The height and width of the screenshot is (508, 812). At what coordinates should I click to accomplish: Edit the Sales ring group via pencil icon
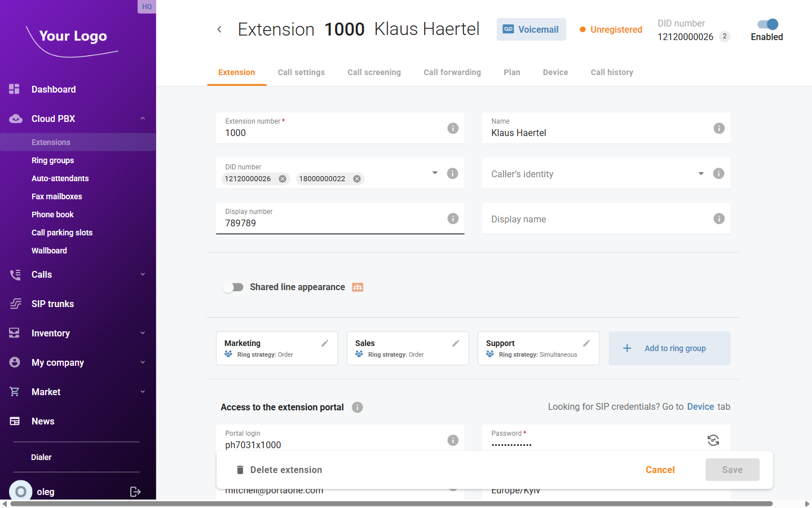(456, 343)
